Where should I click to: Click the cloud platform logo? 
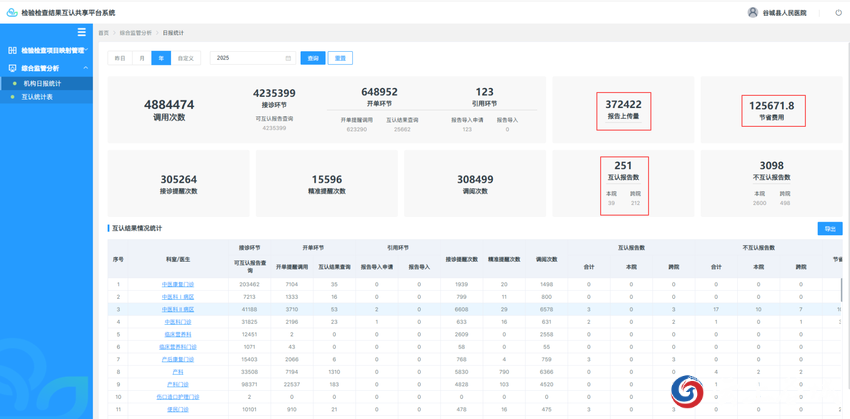11,13
